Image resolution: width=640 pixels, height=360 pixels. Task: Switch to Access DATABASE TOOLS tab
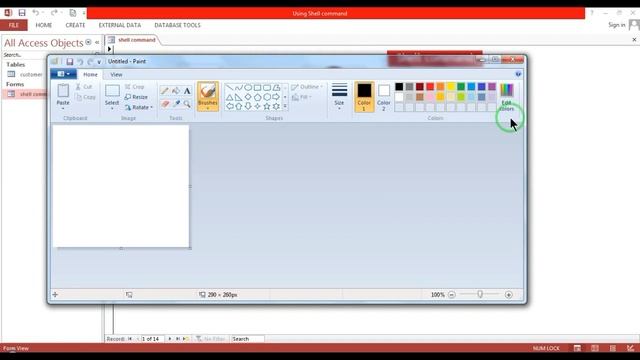click(177, 25)
